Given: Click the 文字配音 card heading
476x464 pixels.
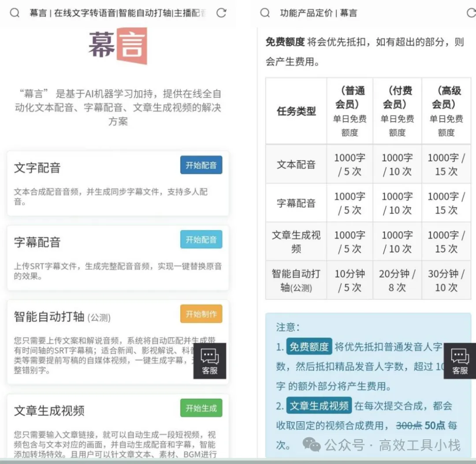Looking at the screenshot, I should pyautogui.click(x=37, y=168).
